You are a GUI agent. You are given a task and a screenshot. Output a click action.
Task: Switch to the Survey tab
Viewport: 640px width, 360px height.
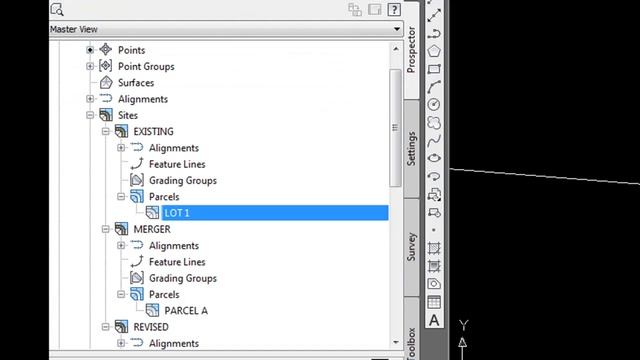coord(411,247)
